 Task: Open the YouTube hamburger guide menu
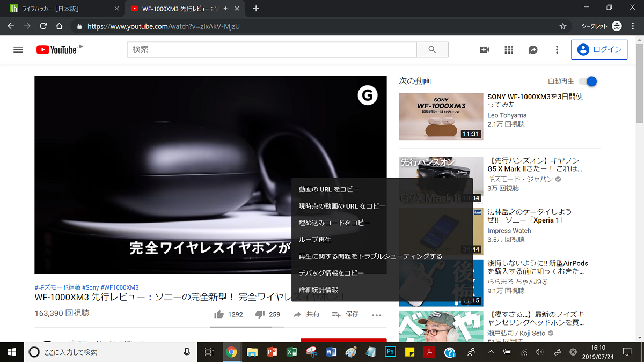[x=18, y=49]
